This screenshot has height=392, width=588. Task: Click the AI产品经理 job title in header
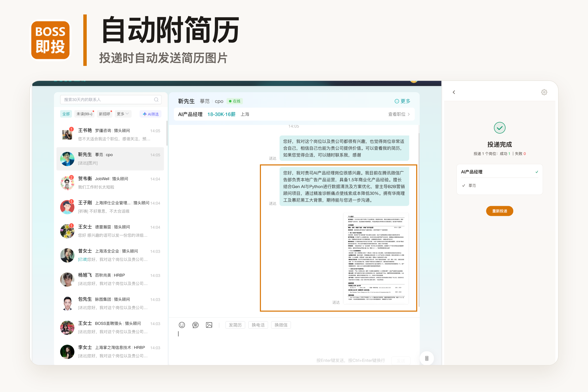[190, 114]
